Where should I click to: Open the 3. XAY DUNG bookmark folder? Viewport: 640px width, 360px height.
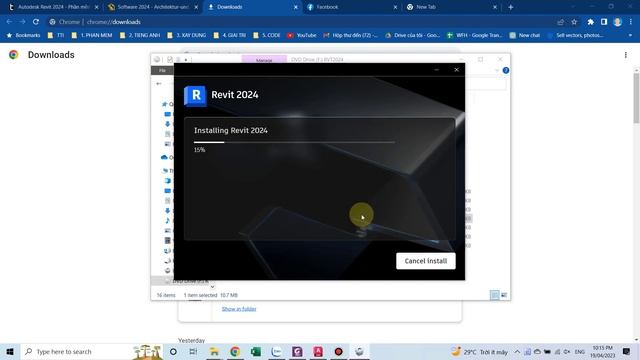187,36
